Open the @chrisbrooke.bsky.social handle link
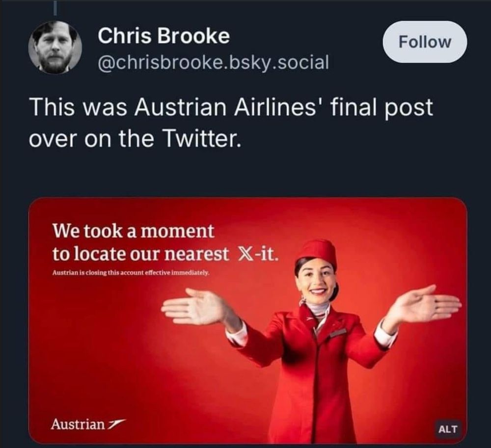 213,62
